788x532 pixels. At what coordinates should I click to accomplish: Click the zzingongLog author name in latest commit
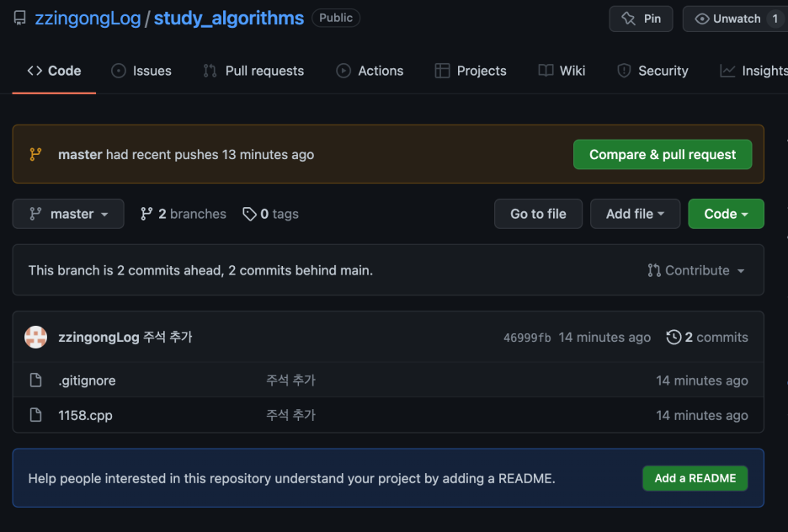(98, 337)
